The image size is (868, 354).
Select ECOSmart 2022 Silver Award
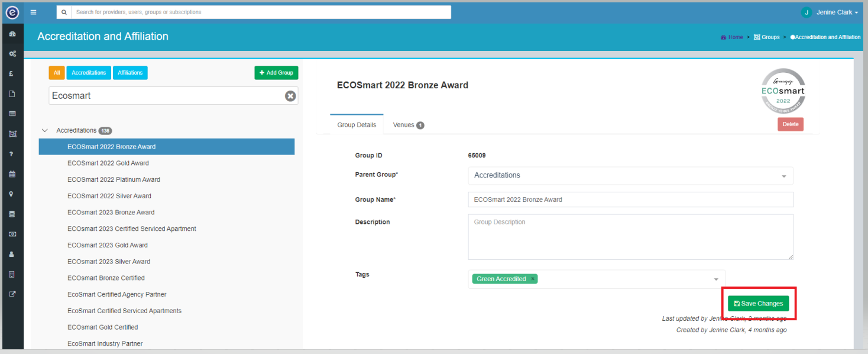pyautogui.click(x=109, y=196)
